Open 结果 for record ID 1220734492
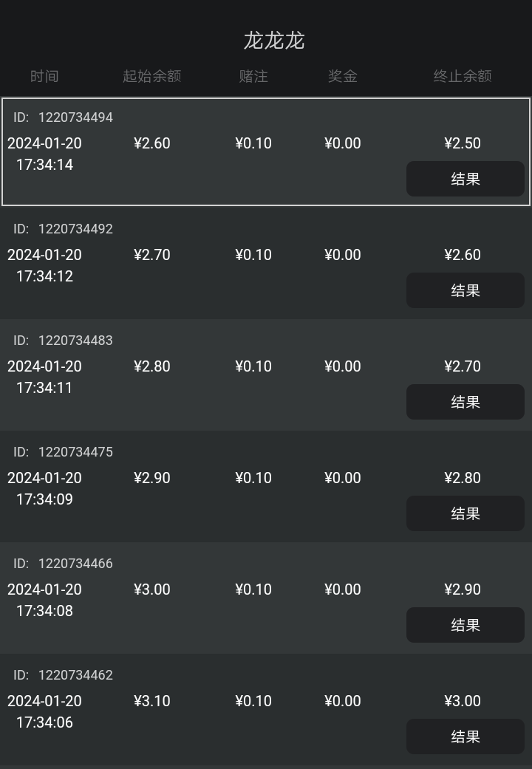The width and height of the screenshot is (532, 769). pos(465,290)
